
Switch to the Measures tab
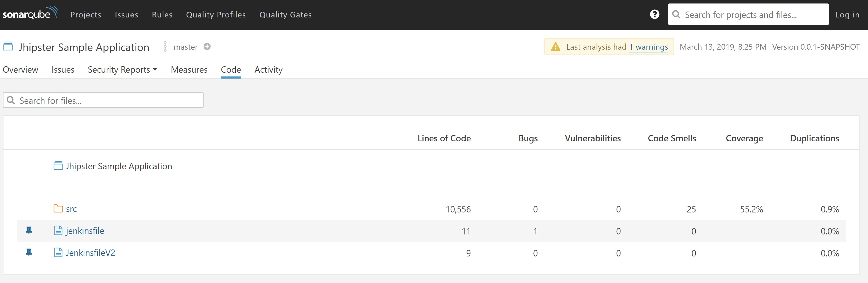coord(189,69)
